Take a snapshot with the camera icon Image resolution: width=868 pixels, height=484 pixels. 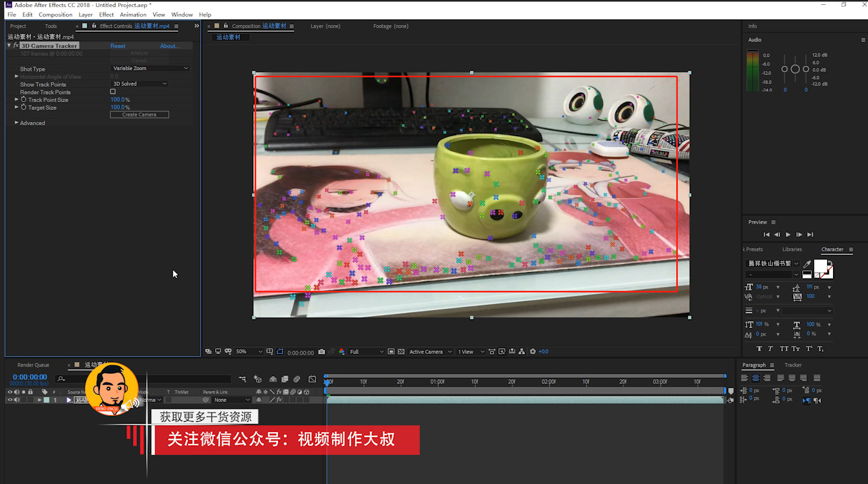(x=321, y=352)
